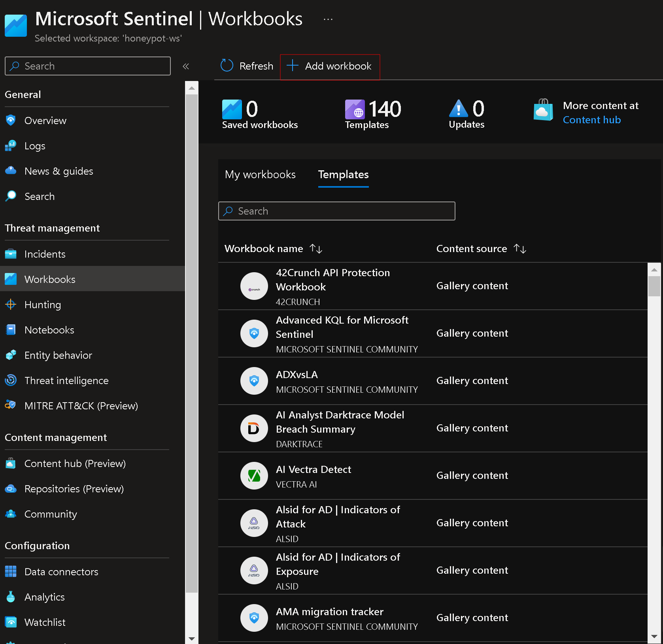Click the Microsoft Sentinel logo icon
This screenshot has width=663, height=644.
[16, 26]
